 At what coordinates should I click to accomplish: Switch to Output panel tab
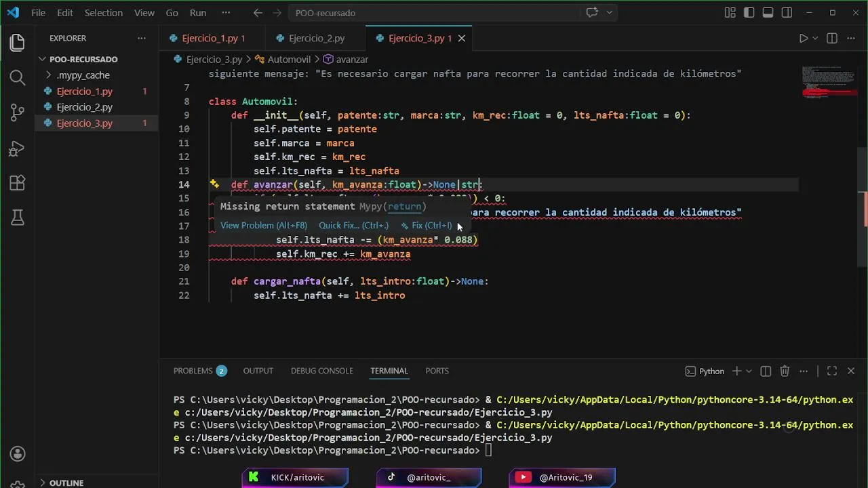point(258,371)
